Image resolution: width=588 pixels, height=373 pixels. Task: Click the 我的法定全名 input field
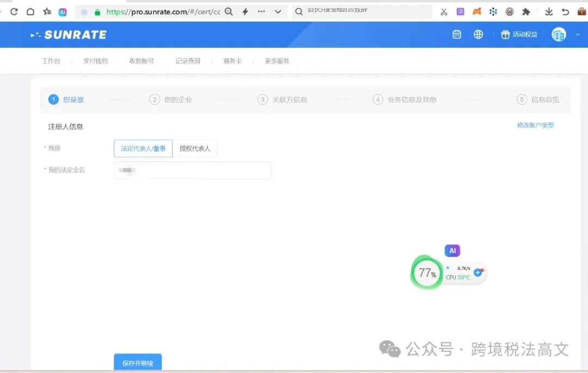(x=192, y=170)
